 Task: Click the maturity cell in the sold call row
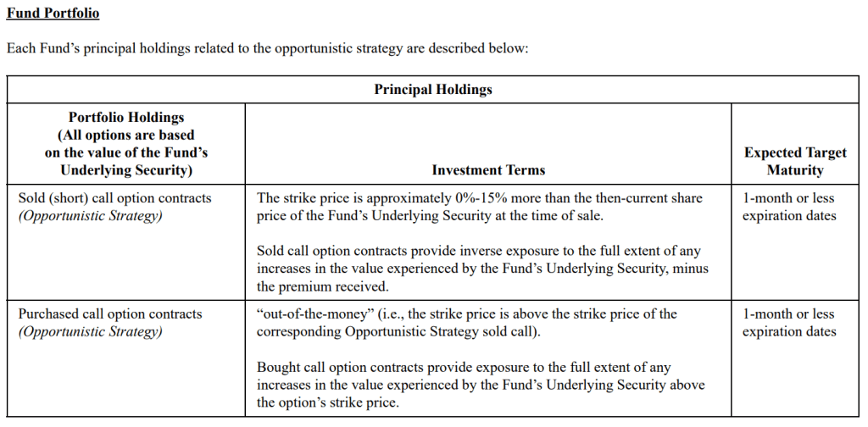[789, 206]
